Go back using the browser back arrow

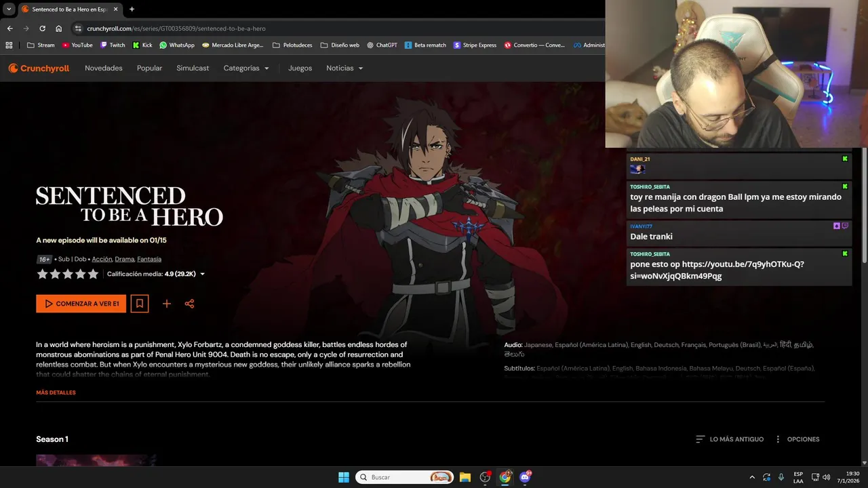(9, 28)
